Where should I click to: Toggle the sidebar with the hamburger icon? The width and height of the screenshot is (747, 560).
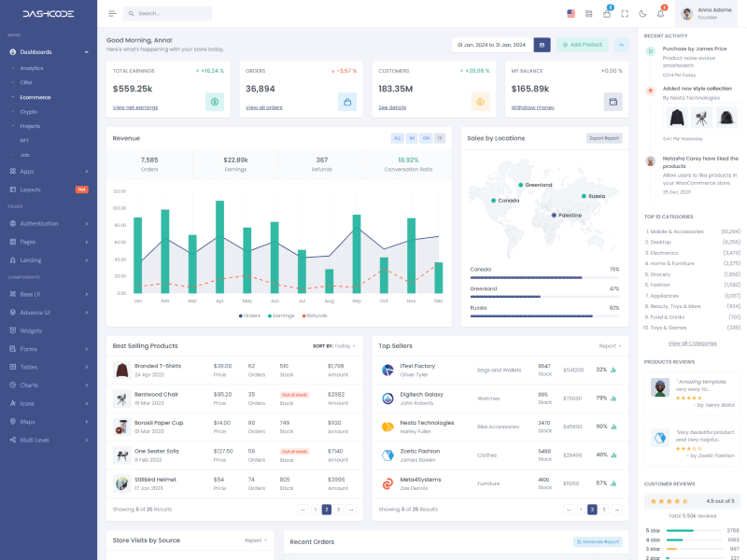click(x=112, y=14)
